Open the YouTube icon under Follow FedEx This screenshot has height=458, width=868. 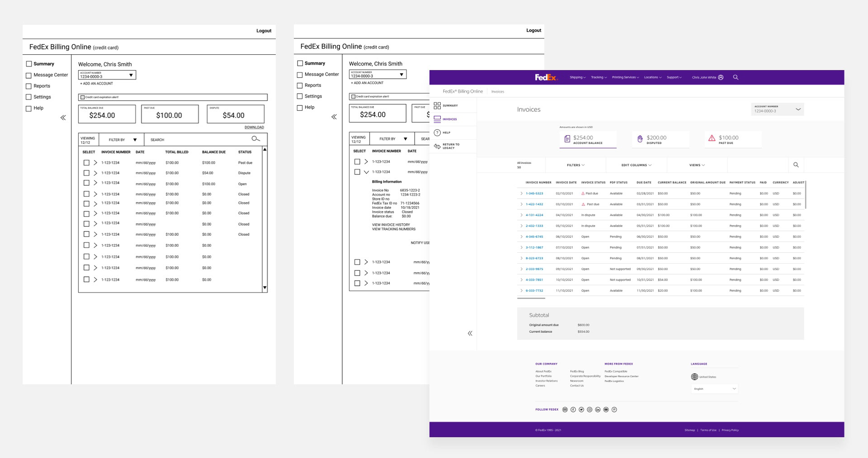pyautogui.click(x=606, y=410)
